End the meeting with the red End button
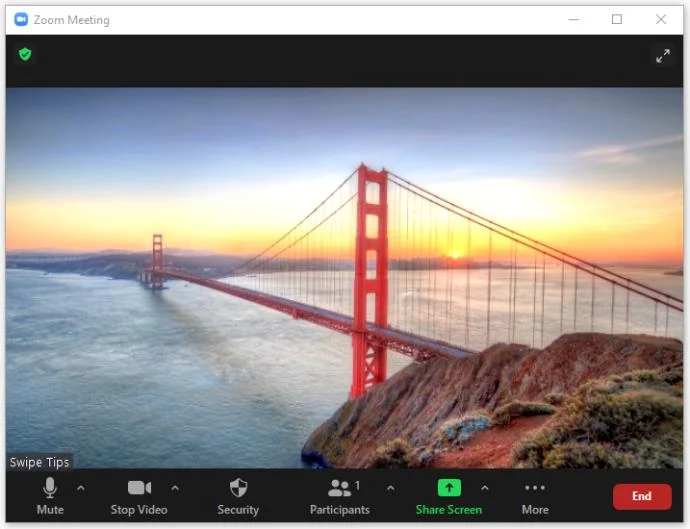Image resolution: width=690 pixels, height=529 pixels. 642,496
